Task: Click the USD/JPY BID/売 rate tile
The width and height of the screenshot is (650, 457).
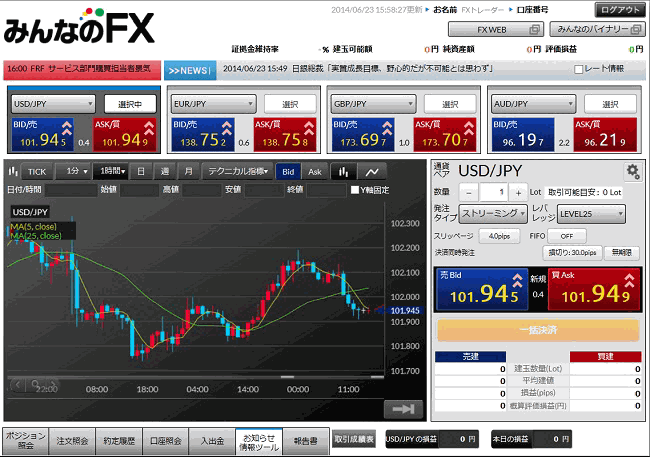Action: (43, 134)
